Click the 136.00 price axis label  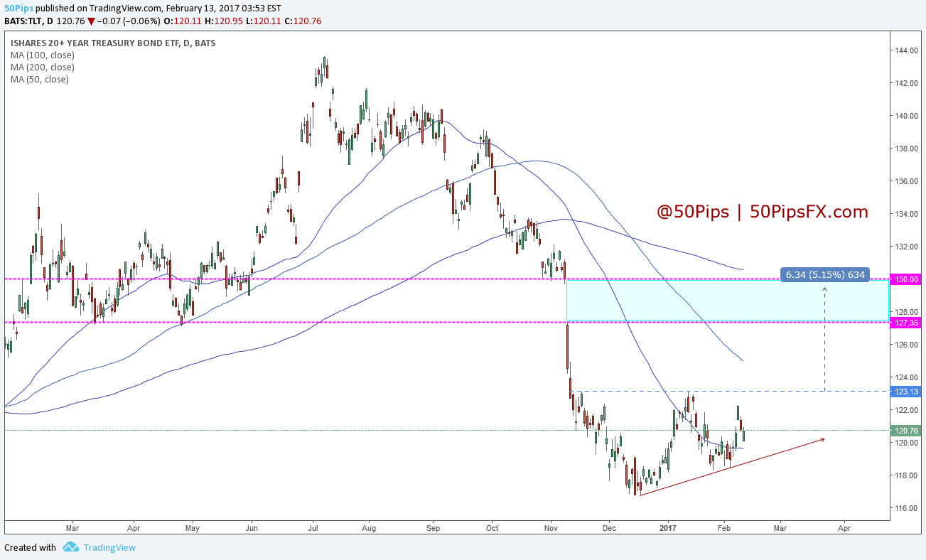(907, 181)
